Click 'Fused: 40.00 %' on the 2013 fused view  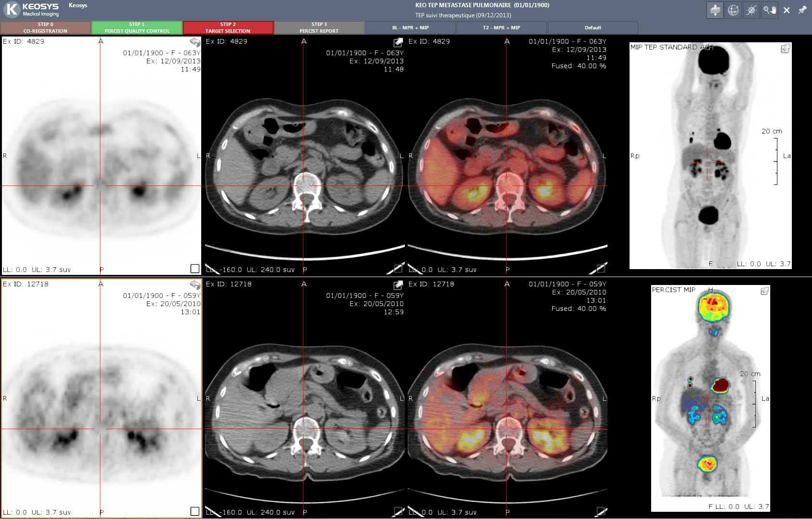pos(579,66)
